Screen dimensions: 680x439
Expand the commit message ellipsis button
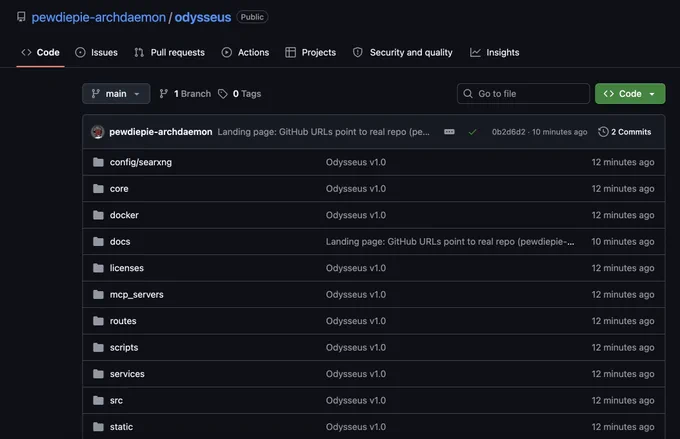click(449, 132)
